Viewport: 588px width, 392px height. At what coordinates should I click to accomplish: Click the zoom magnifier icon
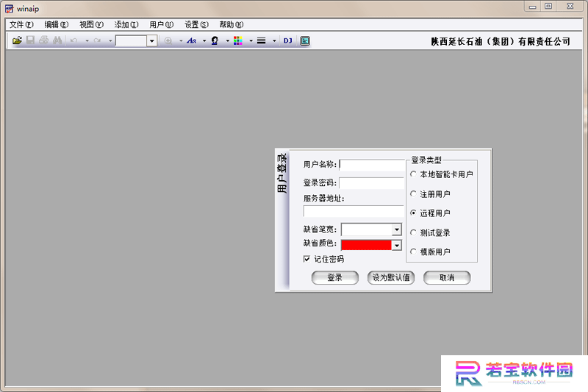(x=168, y=40)
